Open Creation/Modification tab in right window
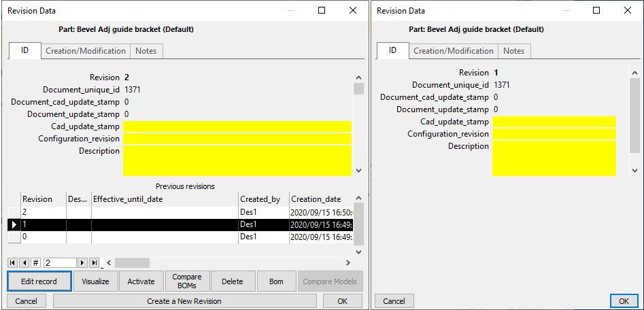The width and height of the screenshot is (644, 310). pos(454,51)
